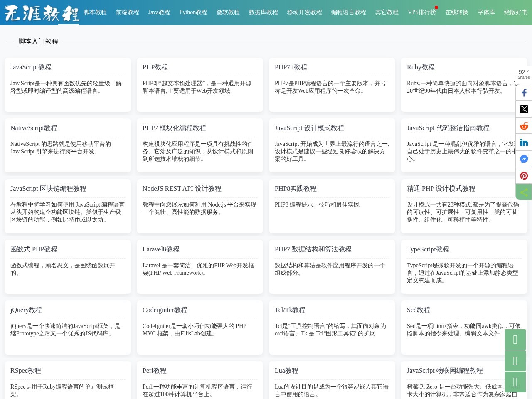532x399 pixels.
Task: Share on LinkedIn
Action: [524, 142]
